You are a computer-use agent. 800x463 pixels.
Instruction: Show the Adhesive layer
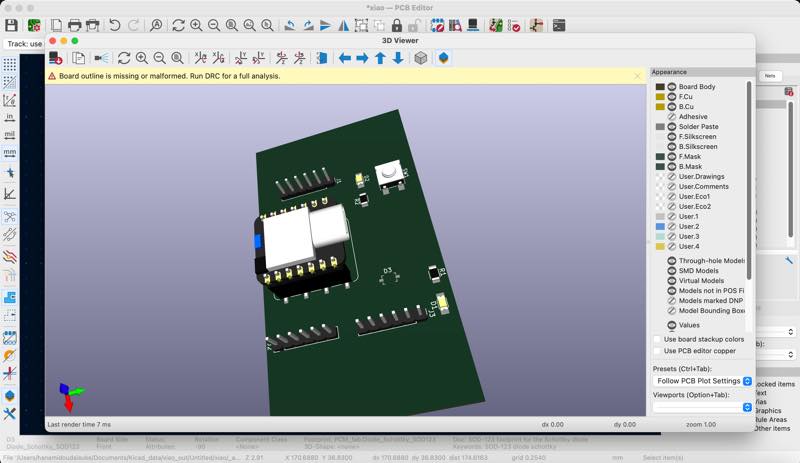(672, 116)
